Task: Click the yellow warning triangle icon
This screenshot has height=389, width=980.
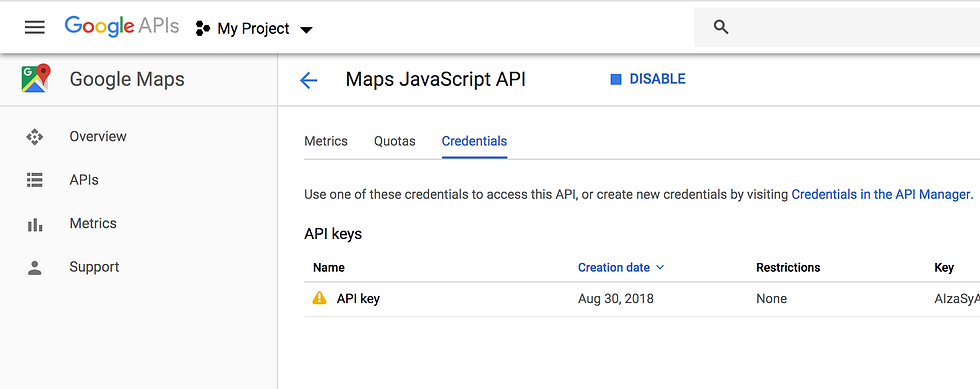Action: pyautogui.click(x=319, y=298)
